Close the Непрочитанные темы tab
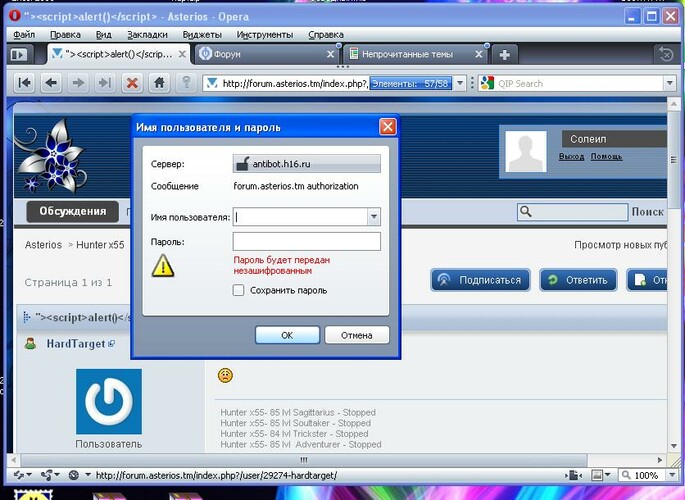The width and height of the screenshot is (685, 500). 479,55
